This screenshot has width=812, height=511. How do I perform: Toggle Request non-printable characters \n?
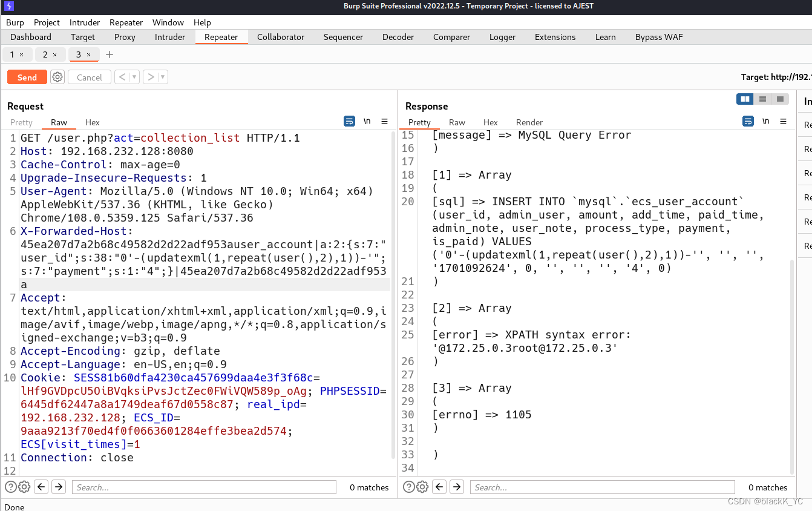coord(367,121)
